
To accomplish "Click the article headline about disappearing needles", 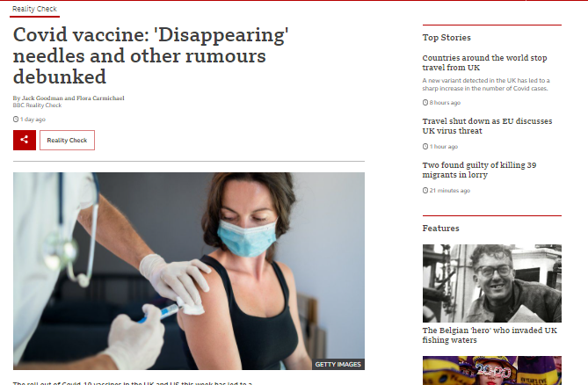I will coord(151,56).
